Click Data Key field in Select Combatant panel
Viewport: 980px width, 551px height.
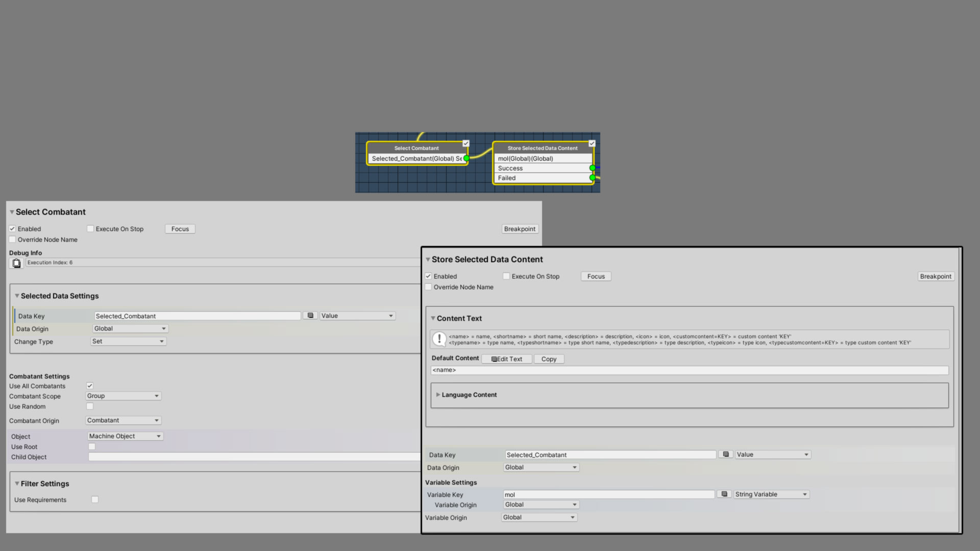198,316
